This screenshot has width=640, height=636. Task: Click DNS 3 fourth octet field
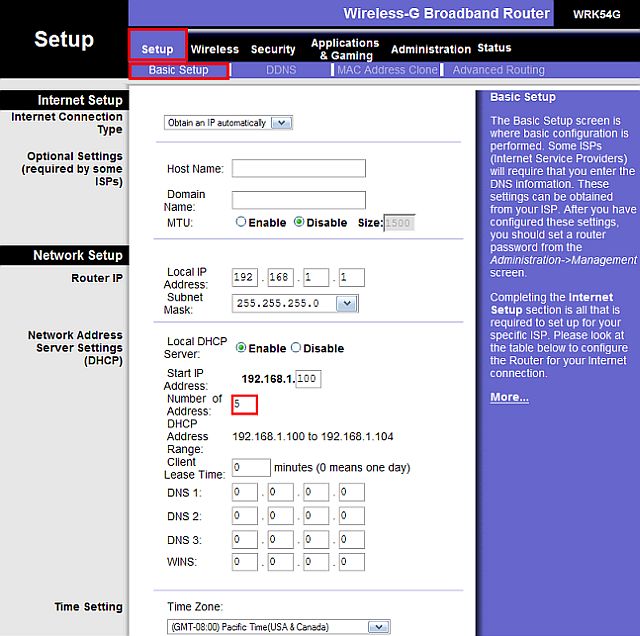point(352,540)
